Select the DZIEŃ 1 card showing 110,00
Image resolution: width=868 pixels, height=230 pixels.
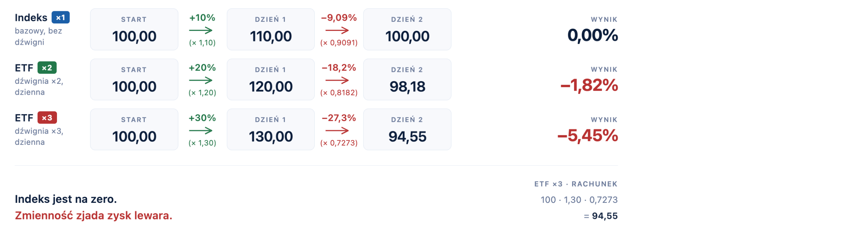pos(271,30)
